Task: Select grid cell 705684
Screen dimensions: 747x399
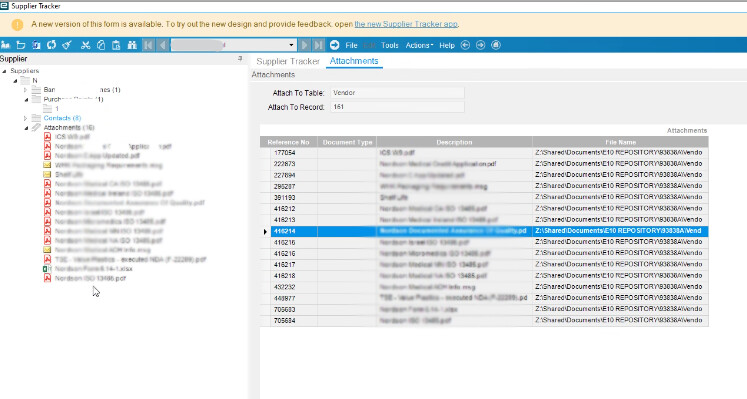Action: tap(294, 320)
